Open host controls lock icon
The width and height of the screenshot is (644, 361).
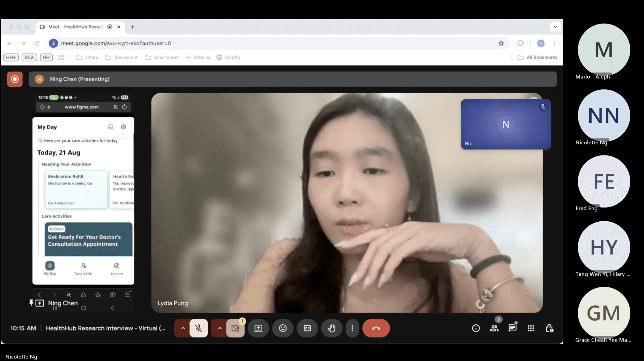pos(549,328)
